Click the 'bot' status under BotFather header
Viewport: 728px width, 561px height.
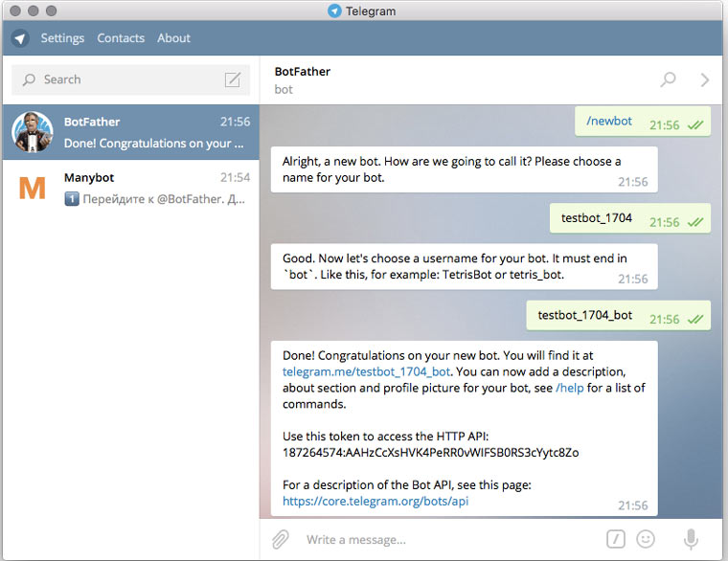(x=284, y=90)
